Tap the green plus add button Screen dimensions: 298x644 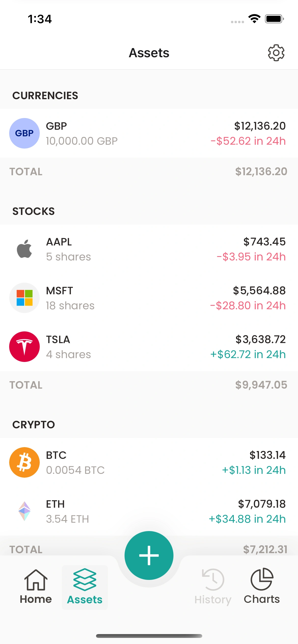(149, 555)
